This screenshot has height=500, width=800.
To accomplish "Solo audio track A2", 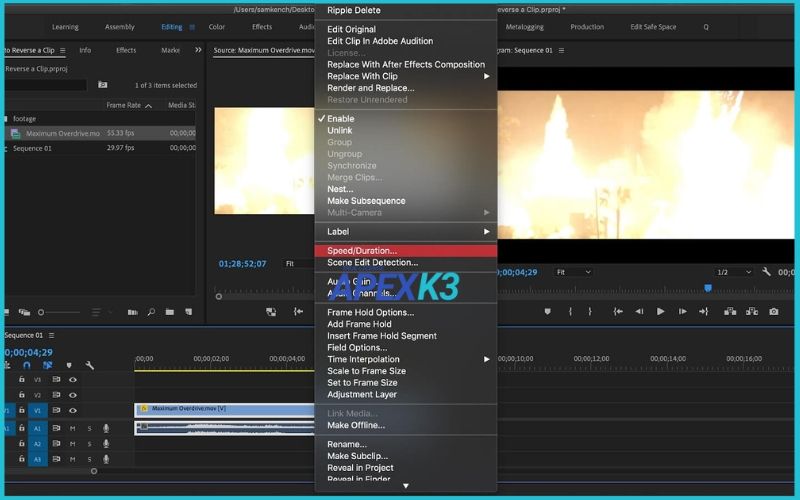I will (89, 443).
